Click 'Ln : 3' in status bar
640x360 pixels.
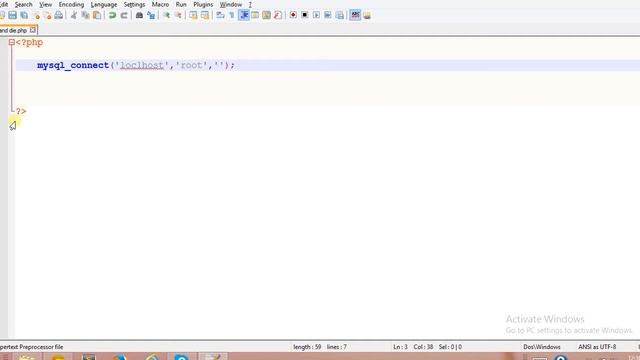pos(400,347)
